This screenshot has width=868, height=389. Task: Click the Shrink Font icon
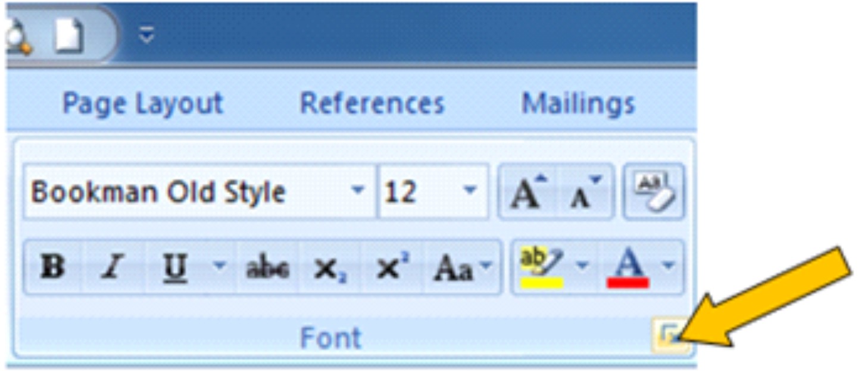(x=584, y=192)
